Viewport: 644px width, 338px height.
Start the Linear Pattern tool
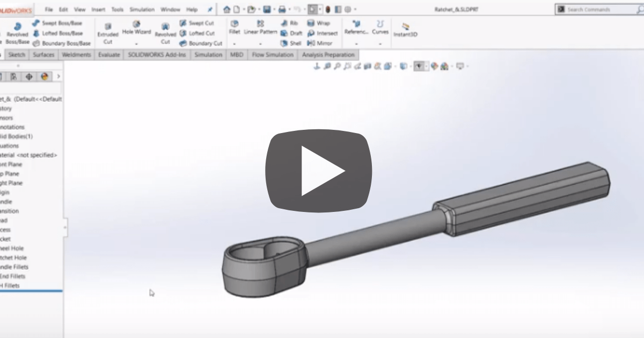(x=260, y=28)
